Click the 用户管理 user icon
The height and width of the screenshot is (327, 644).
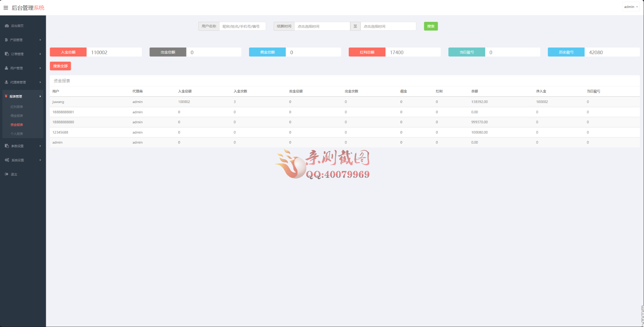coord(6,68)
